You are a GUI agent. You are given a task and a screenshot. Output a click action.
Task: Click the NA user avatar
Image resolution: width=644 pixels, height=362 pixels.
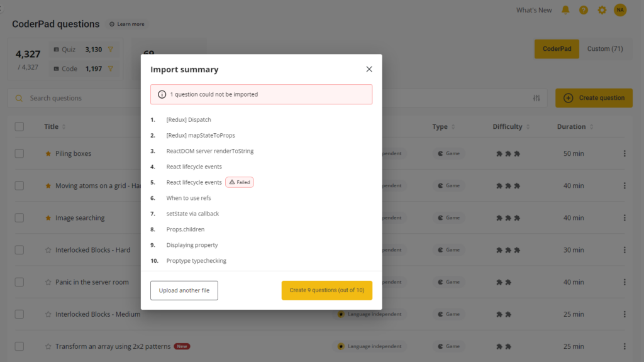pos(620,10)
